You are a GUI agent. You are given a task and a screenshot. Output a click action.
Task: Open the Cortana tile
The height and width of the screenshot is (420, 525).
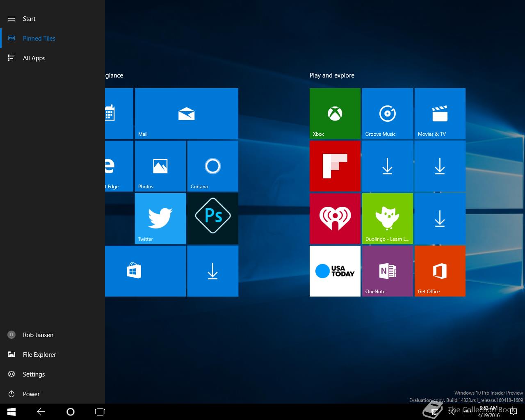coord(213,166)
